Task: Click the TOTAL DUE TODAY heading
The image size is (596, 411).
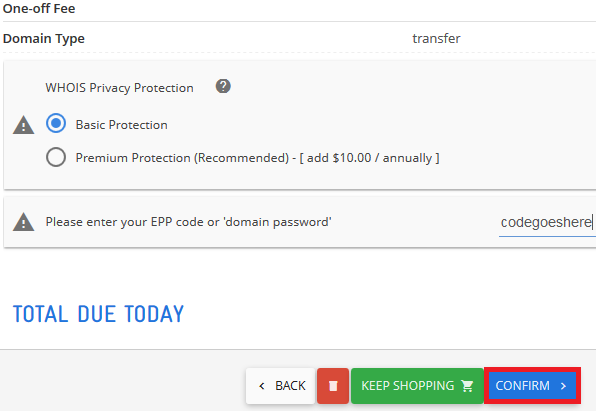Action: 98,314
